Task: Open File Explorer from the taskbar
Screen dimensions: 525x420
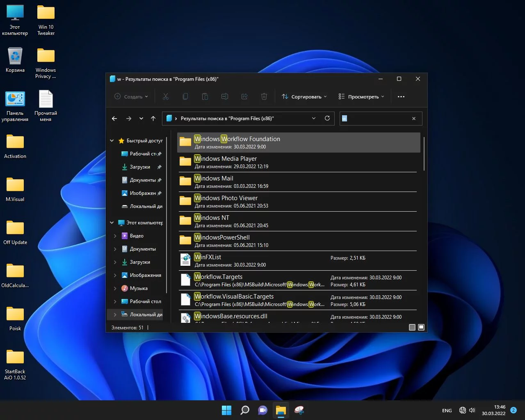Action: 281,410
